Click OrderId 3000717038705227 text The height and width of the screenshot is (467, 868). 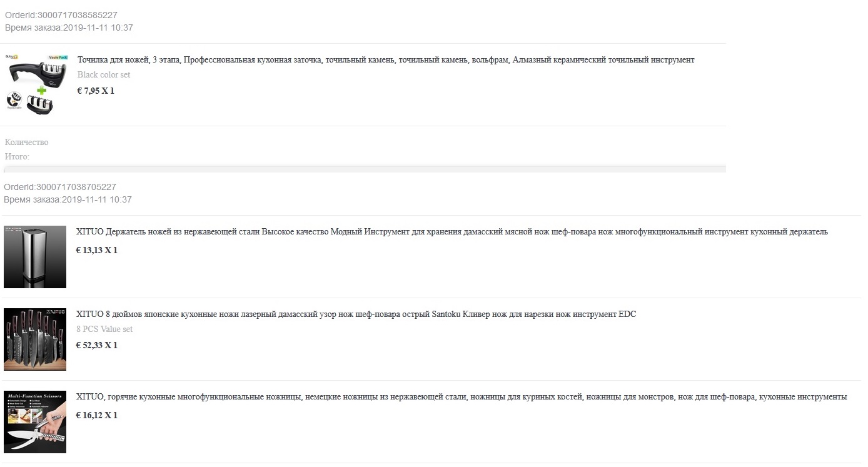(60, 187)
